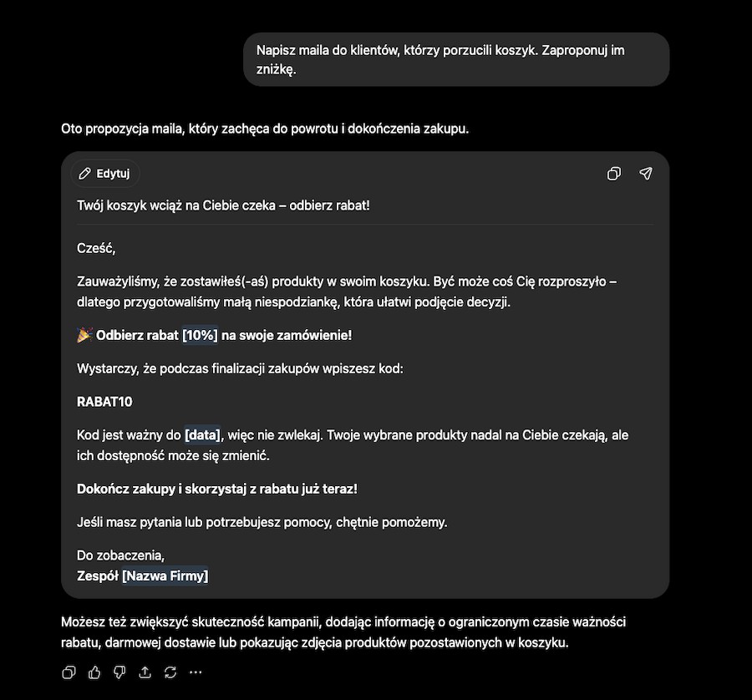
Task: Click the email subject line about koszyk
Action: pos(223,205)
